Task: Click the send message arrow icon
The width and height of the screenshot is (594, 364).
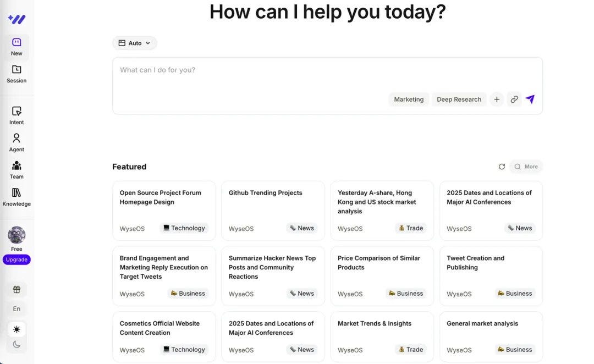Action: pos(529,99)
